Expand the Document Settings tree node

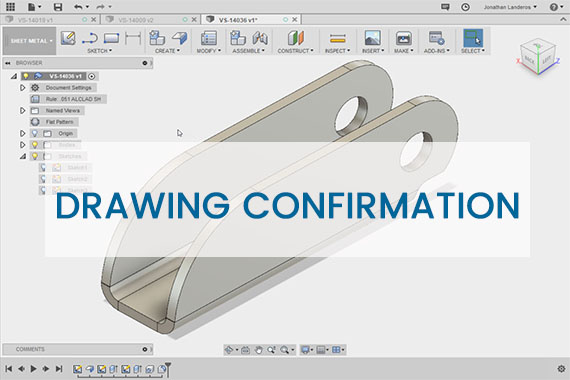[23, 88]
